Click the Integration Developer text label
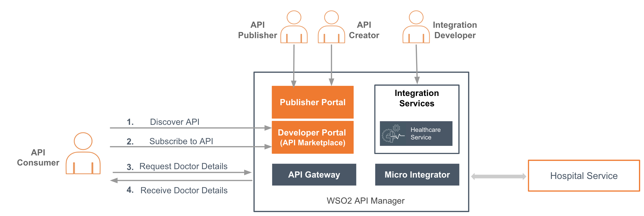The width and height of the screenshot is (644, 216). (x=455, y=30)
